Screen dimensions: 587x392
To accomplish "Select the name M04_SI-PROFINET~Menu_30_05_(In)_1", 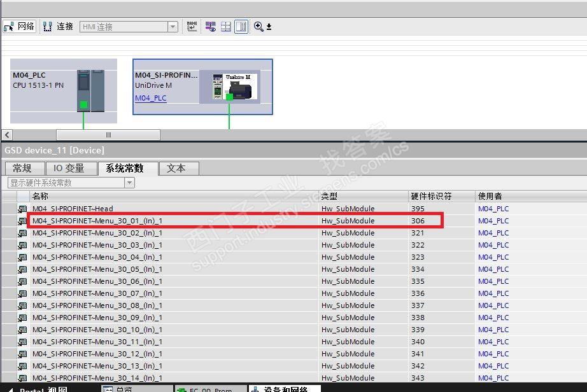I will [x=97, y=269].
